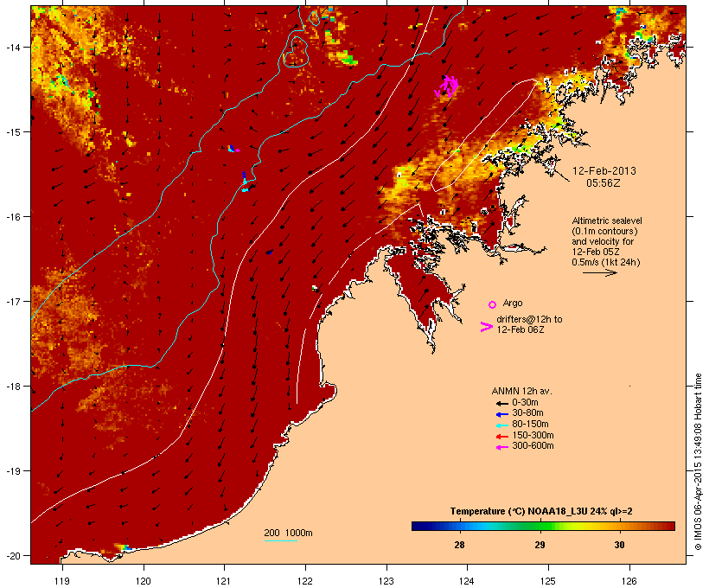This screenshot has height=588, width=709.
Task: Click the 119 longitude axis label
Action: 62,581
